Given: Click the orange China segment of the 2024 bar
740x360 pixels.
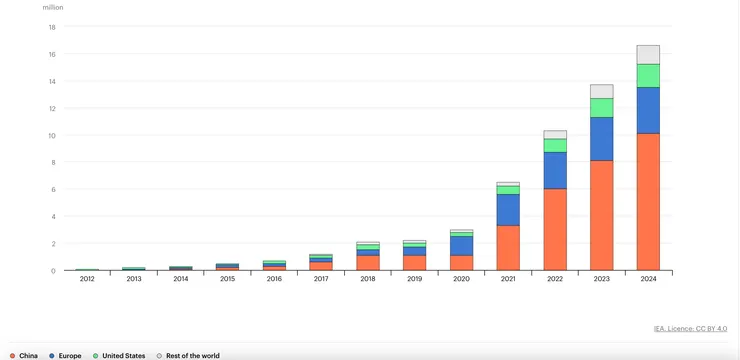Looking at the screenshot, I should (648, 201).
